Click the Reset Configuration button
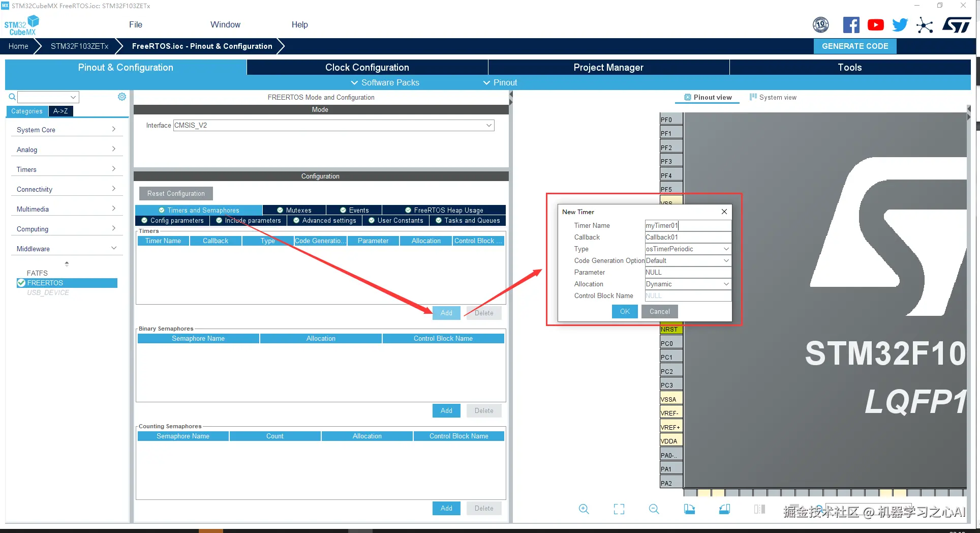980x533 pixels. coord(176,193)
